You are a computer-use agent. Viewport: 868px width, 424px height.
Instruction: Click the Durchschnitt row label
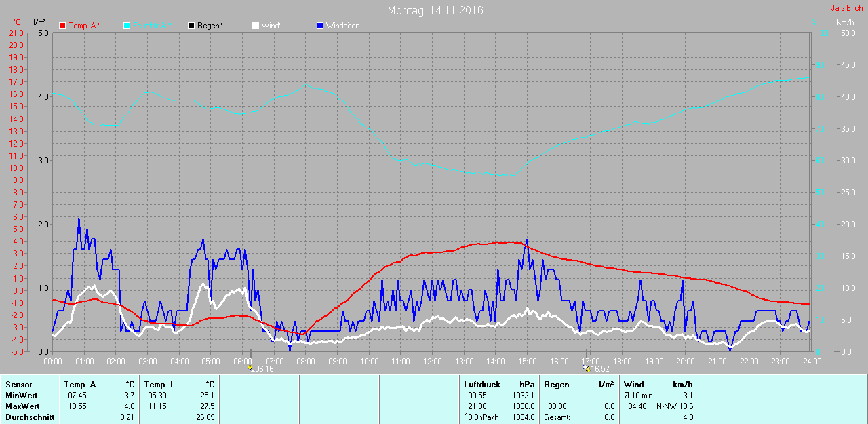(30, 417)
